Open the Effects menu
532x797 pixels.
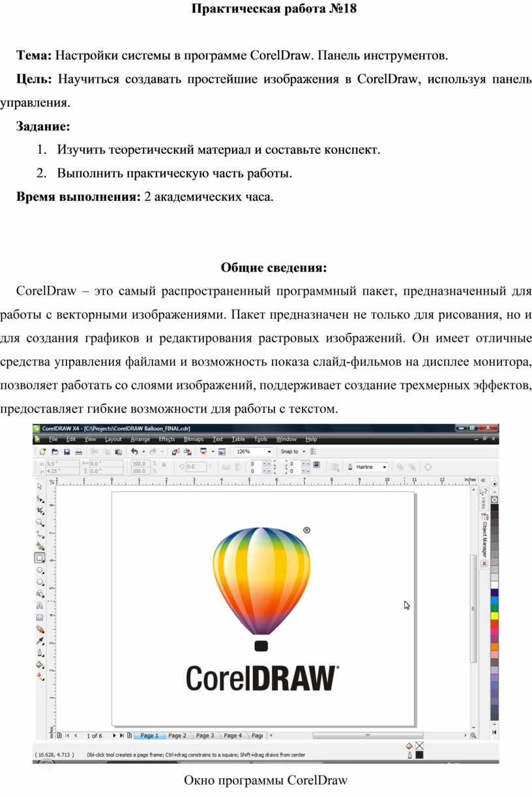167,439
